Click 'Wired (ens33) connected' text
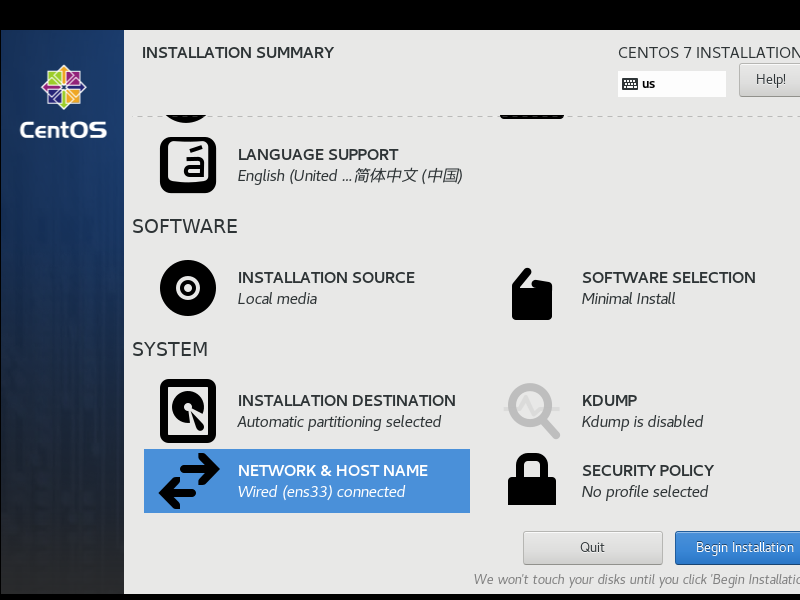This screenshot has height=600, width=800. (x=321, y=492)
